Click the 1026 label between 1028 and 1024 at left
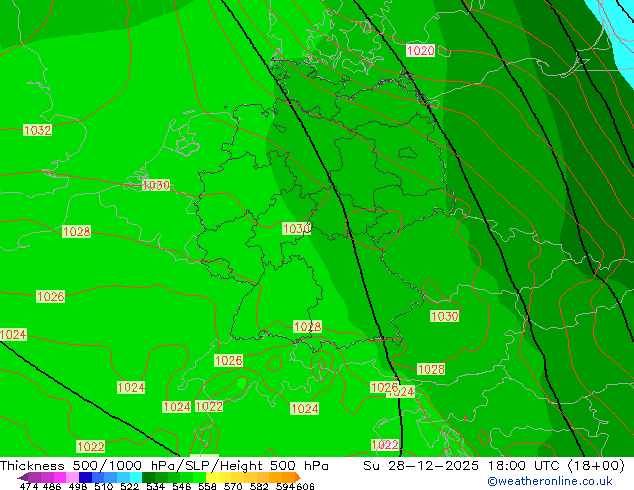The width and height of the screenshot is (634, 490). click(51, 296)
